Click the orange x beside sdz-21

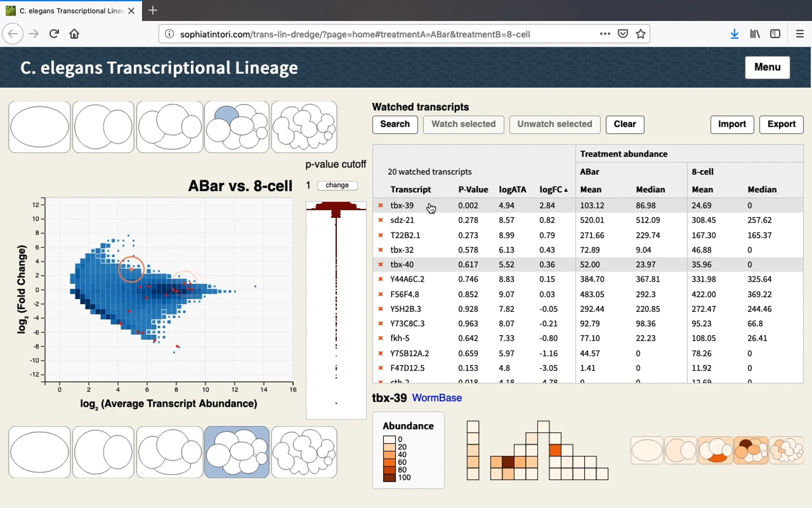coord(381,220)
